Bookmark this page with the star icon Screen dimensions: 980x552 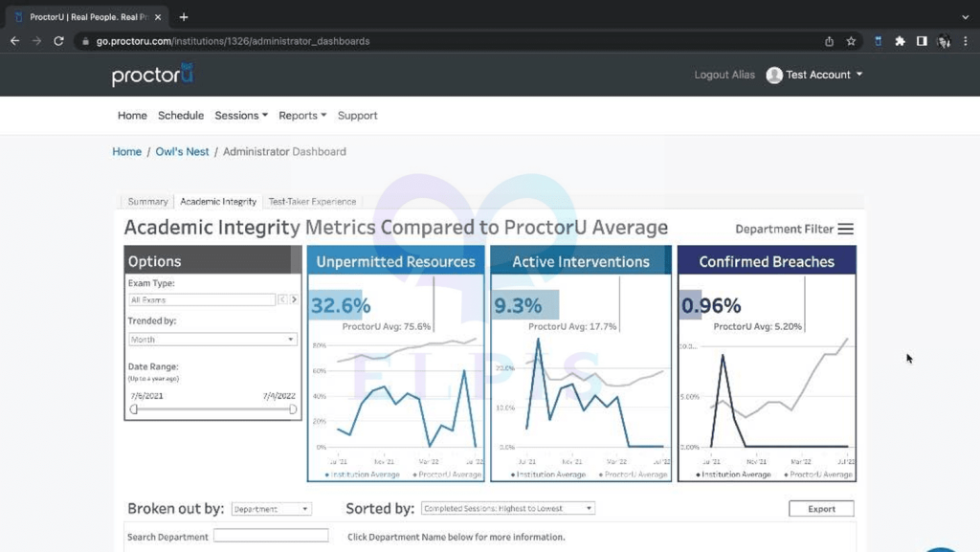pos(851,41)
